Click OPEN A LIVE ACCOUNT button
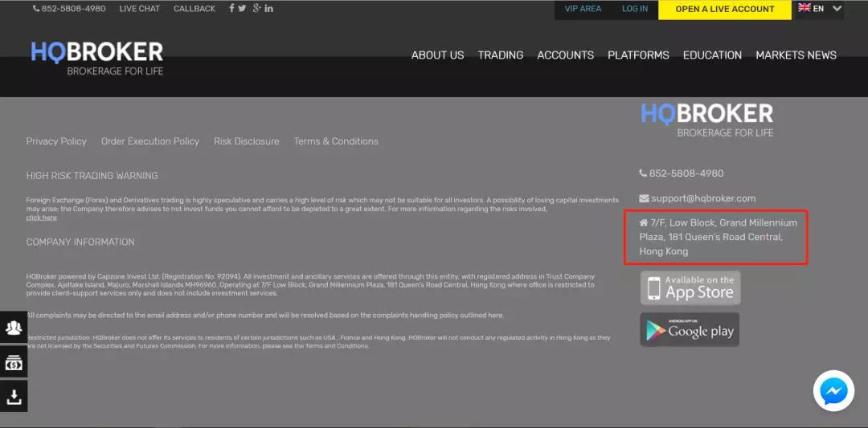Screen dimensions: 868x428 pyautogui.click(x=725, y=10)
